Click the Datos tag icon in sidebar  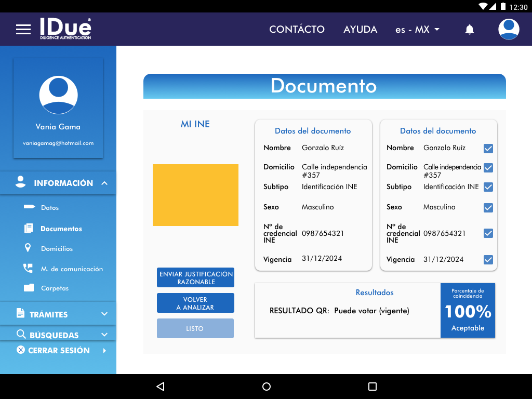[x=29, y=207]
